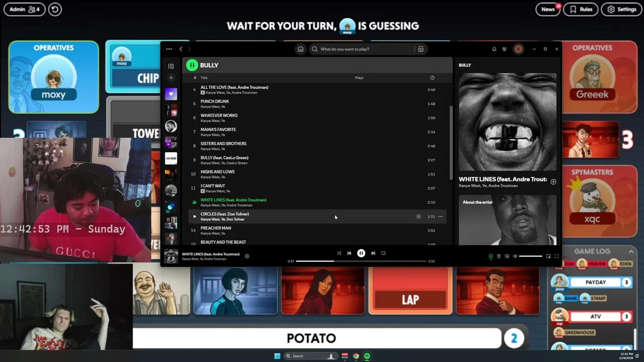Click the game's reset circular arrow icon
The width and height of the screenshot is (644, 362).
tap(55, 9)
